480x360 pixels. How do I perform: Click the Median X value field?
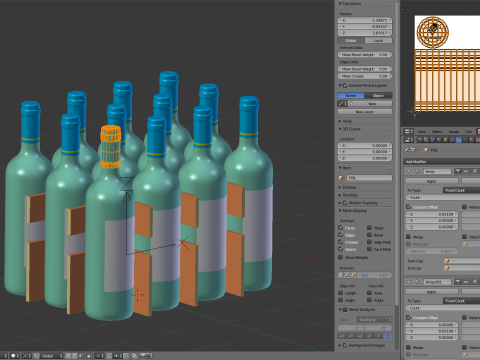[365, 20]
